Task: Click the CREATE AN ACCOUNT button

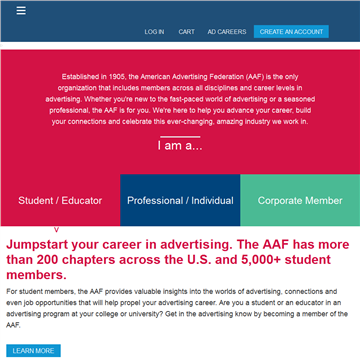Action: [291, 32]
